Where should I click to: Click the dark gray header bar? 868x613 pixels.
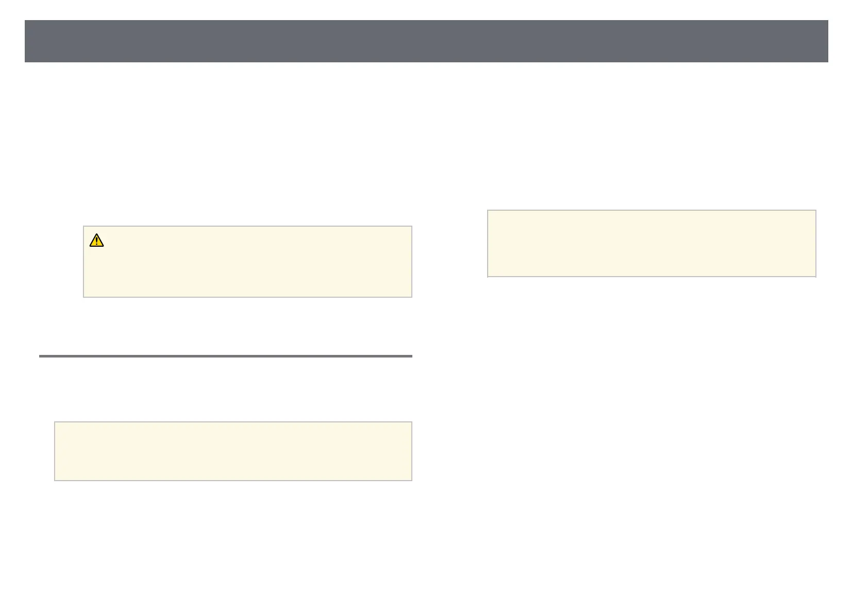pyautogui.click(x=426, y=41)
